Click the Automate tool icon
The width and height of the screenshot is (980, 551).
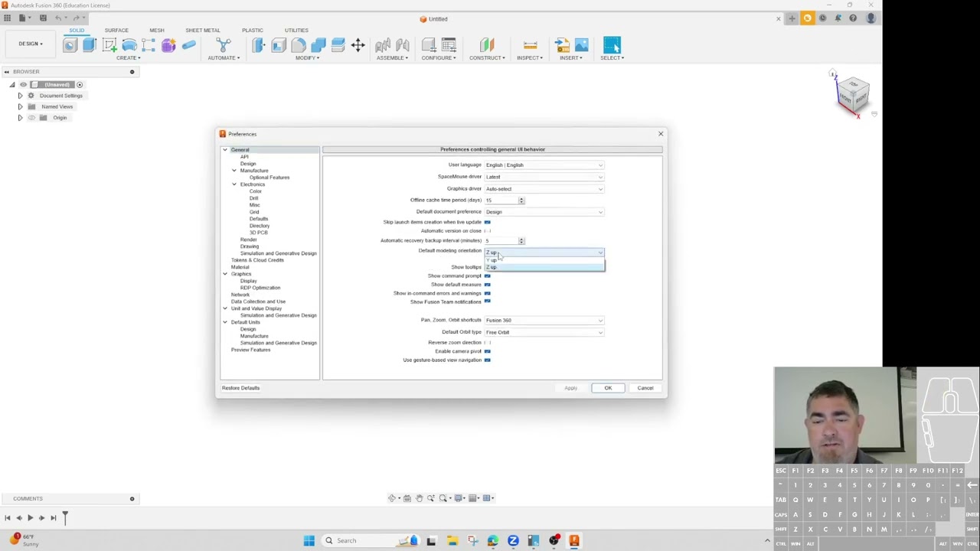(x=223, y=46)
